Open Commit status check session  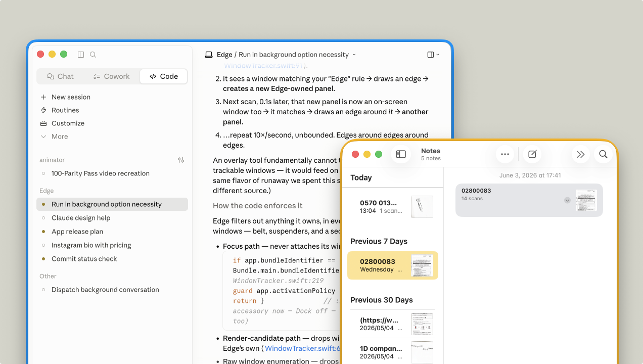pos(112,259)
